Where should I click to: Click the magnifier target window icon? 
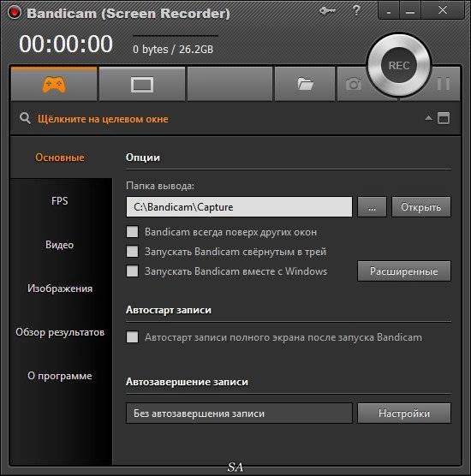tap(25, 118)
